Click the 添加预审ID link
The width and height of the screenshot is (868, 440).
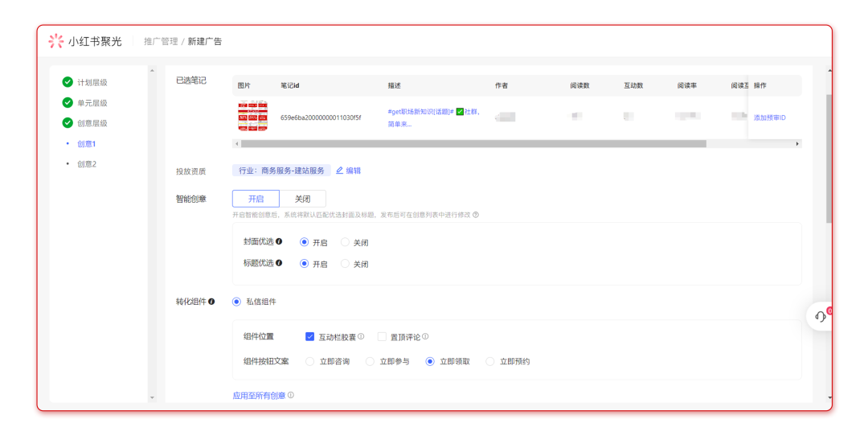tap(769, 117)
